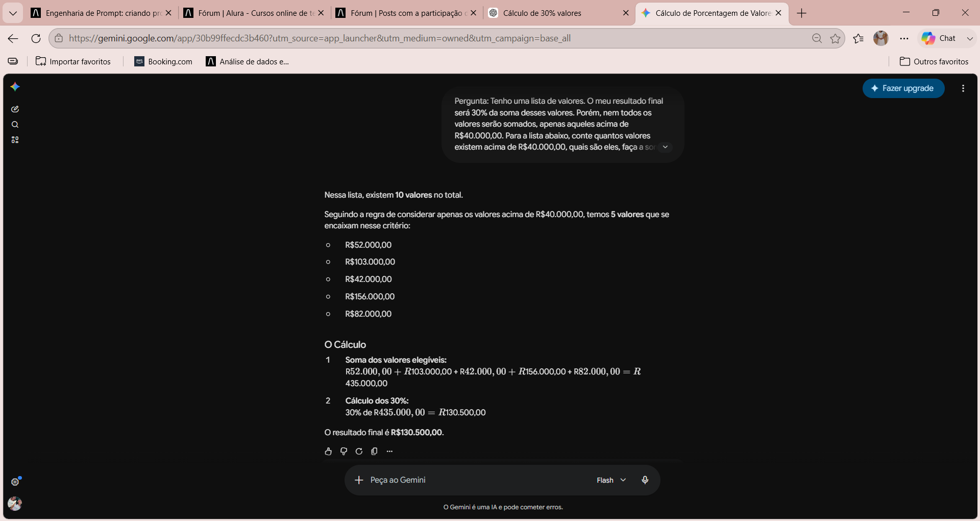The width and height of the screenshot is (980, 521).
Task: Click the thumbs down icon on response
Action: coord(344,451)
